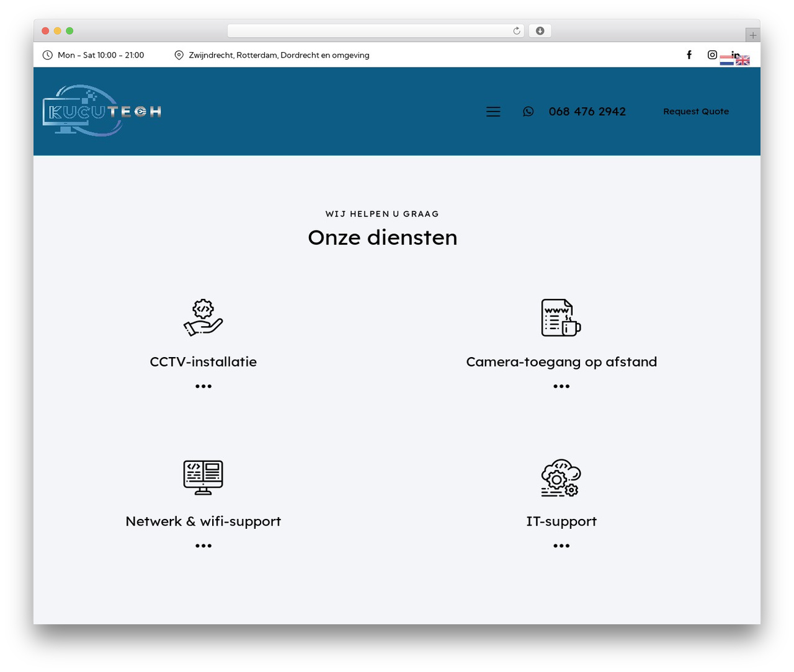Expand the dots under CCTV-installatie

click(203, 386)
